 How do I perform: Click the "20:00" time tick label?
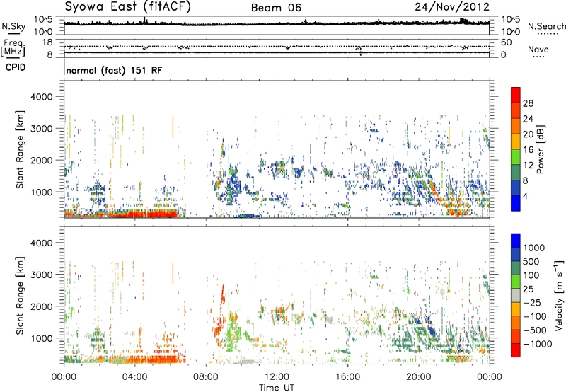tap(419, 377)
